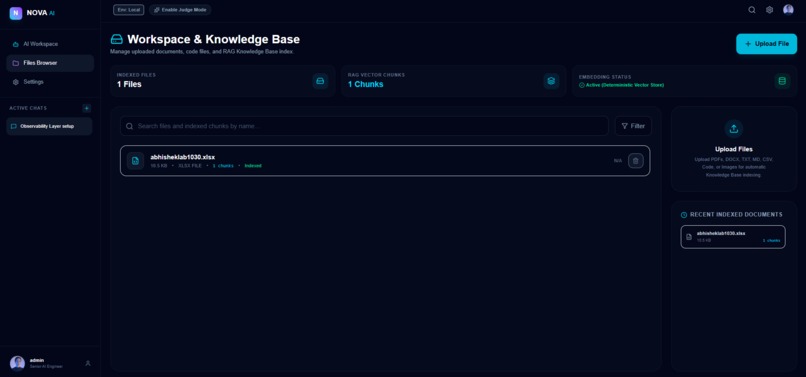Click the Settings gear icon in sidebar
Screen dimensions: 806x377
tap(15, 82)
